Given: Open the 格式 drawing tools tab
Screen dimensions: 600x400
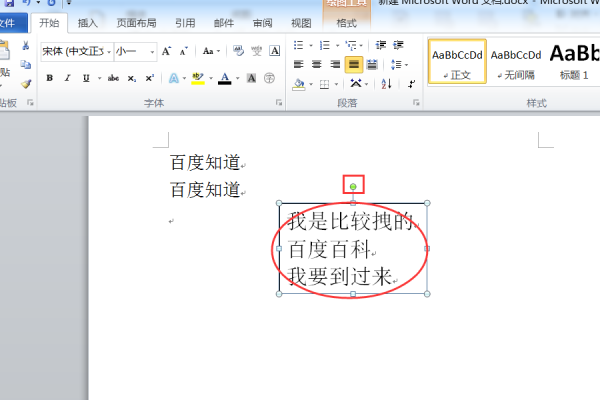Looking at the screenshot, I should click(347, 23).
